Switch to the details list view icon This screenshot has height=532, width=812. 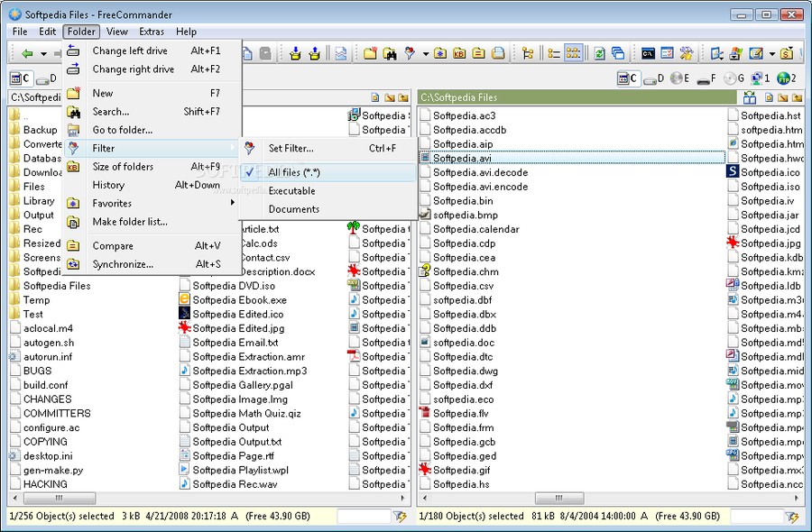[x=554, y=53]
